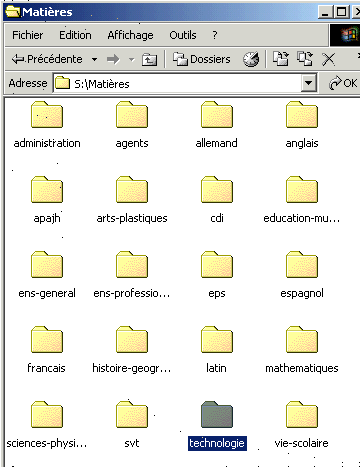Open the Affichage menu
Image resolution: width=360 pixels, height=467 pixels.
(130, 35)
